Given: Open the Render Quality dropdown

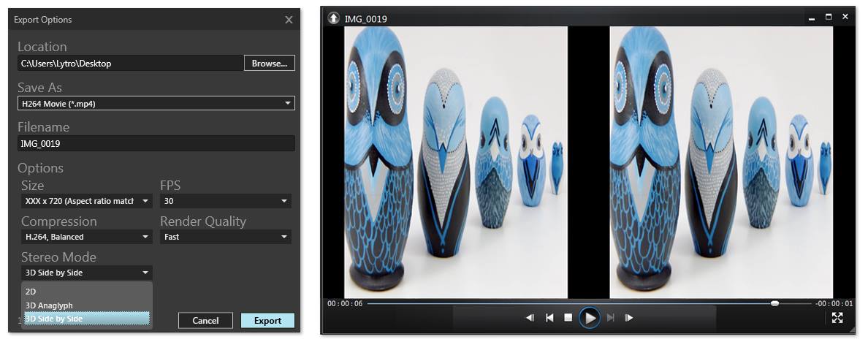Looking at the screenshot, I should coord(225,237).
